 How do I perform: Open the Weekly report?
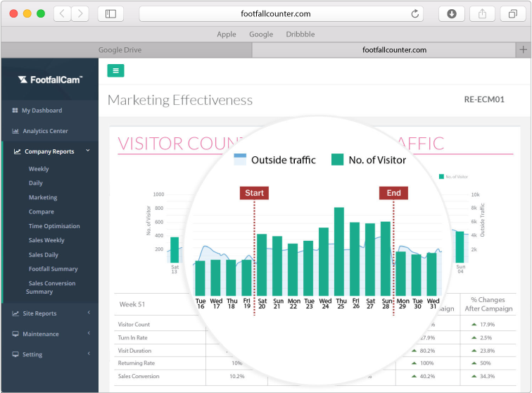tap(39, 169)
